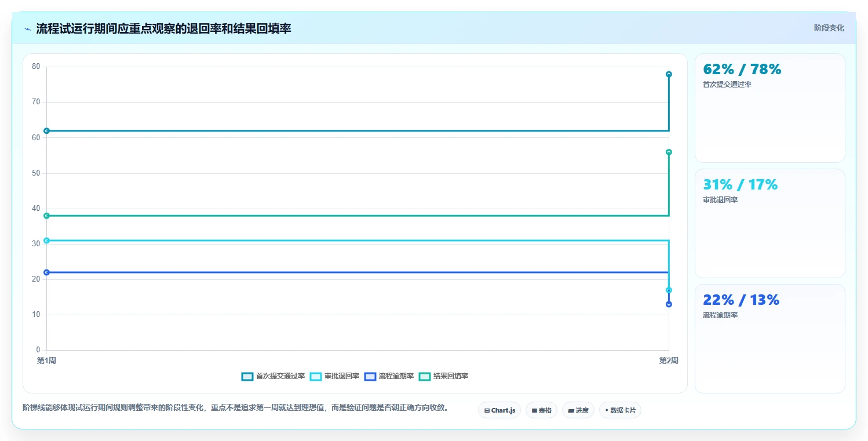Select the 进度 chip

pos(578,410)
